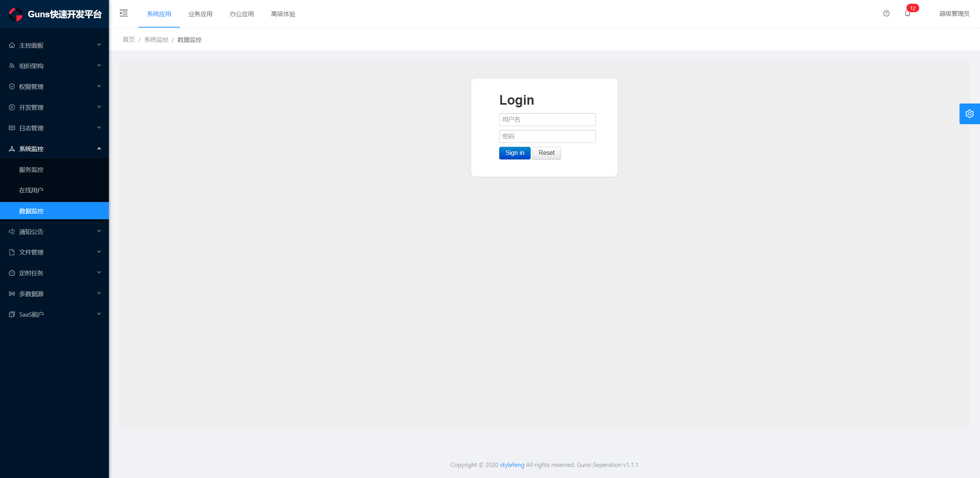
Task: Open the help question-mark icon
Action: click(886, 13)
